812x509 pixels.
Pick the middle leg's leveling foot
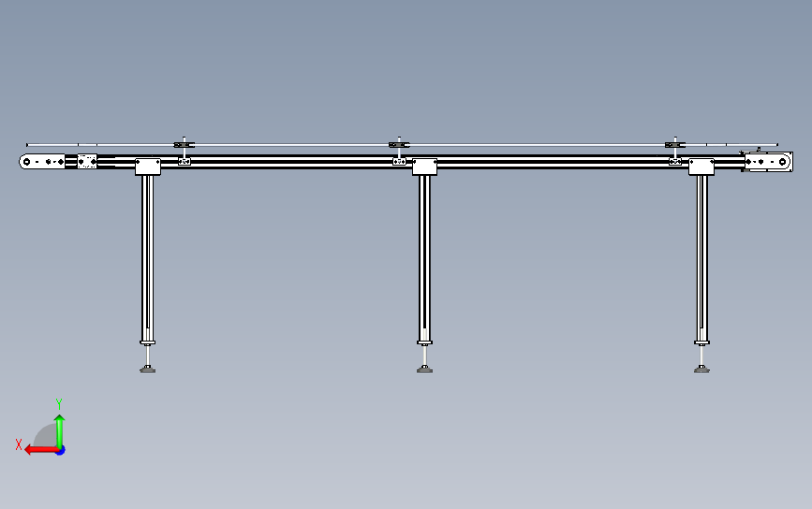click(424, 369)
